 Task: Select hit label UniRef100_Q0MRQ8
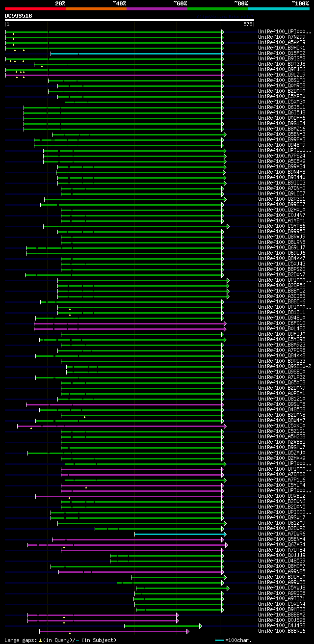[x=282, y=86]
